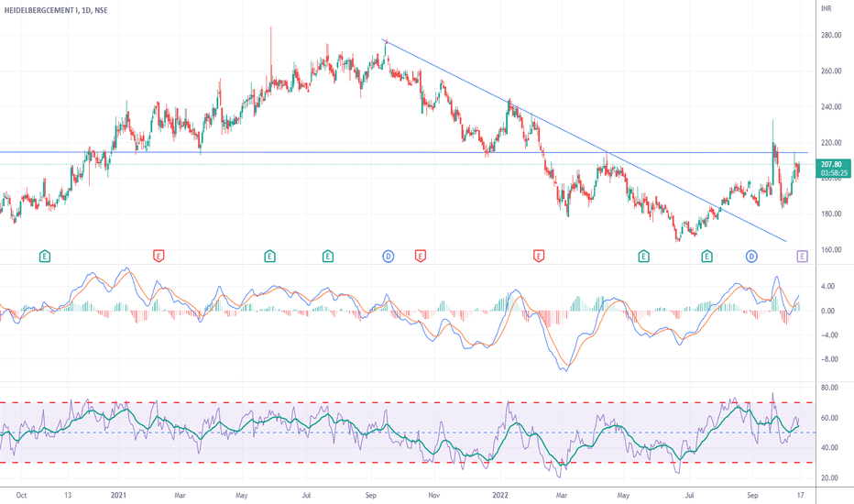Click the 280.00 price axis label

click(x=831, y=36)
